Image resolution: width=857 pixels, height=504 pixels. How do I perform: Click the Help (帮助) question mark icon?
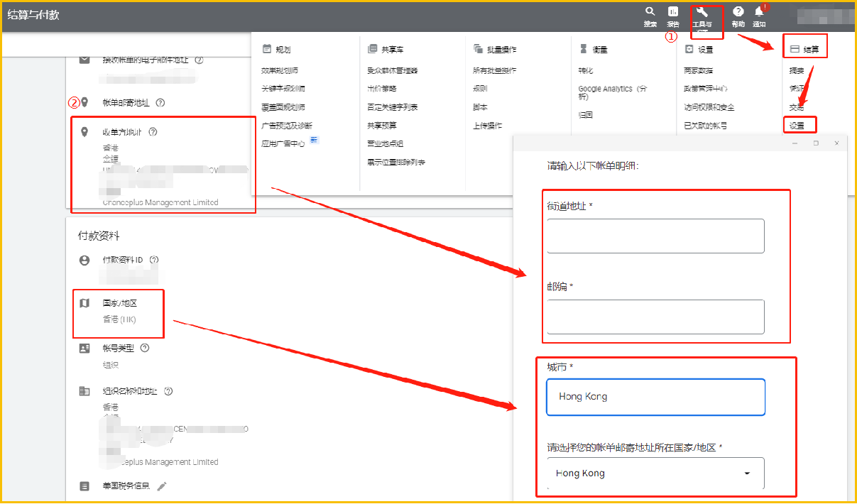pos(738,12)
